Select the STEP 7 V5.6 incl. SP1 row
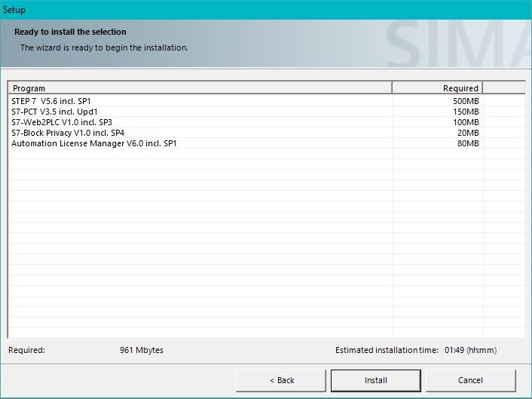The height and width of the screenshot is (399, 532). point(51,101)
